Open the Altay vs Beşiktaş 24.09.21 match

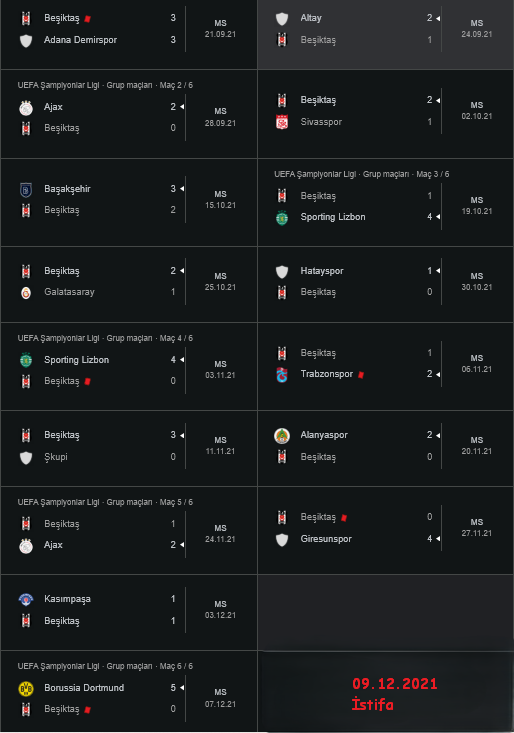[x=386, y=29]
